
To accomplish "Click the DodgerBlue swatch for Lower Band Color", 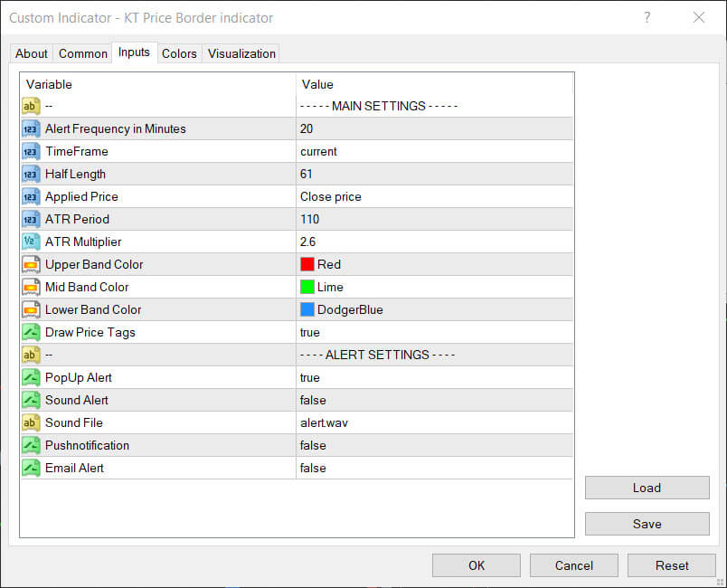I will pyautogui.click(x=307, y=309).
